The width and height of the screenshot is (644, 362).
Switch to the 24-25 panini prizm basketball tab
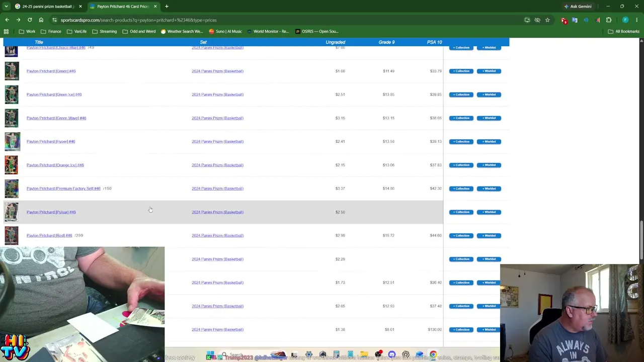tap(47, 7)
